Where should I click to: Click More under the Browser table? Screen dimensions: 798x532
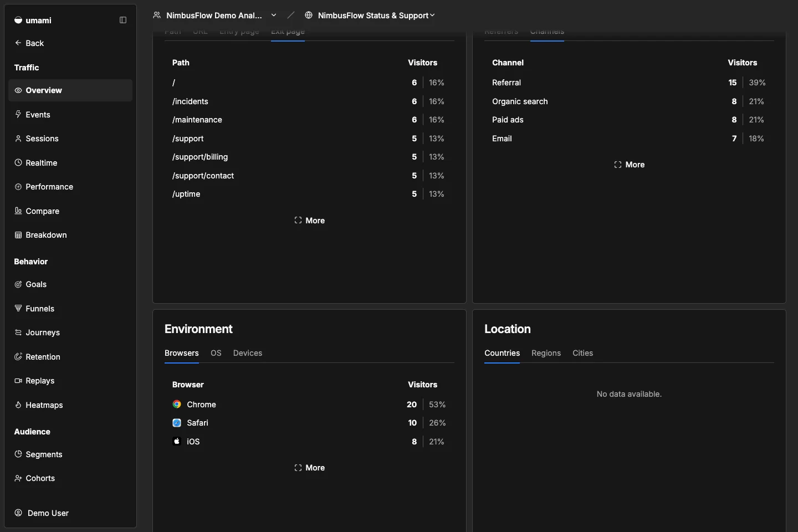coord(309,468)
